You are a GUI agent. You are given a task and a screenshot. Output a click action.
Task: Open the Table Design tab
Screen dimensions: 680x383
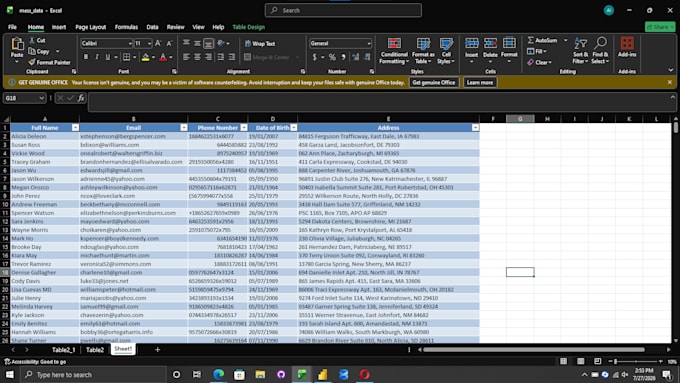[248, 27]
